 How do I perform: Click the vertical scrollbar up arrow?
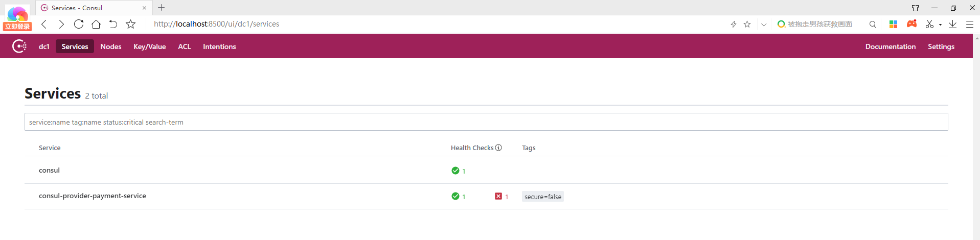point(976,37)
